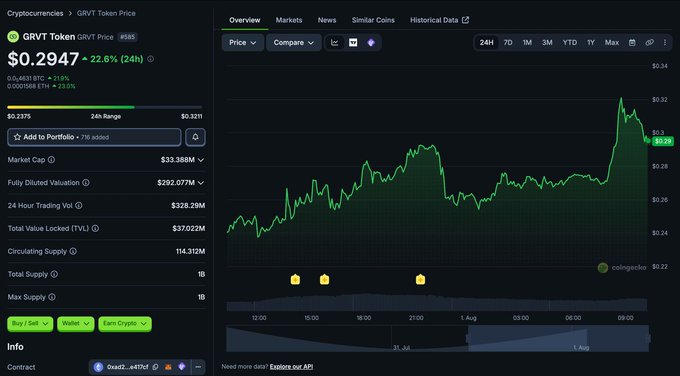This screenshot has height=376, width=680.
Task: Select the 1Y time range
Action: tap(591, 43)
